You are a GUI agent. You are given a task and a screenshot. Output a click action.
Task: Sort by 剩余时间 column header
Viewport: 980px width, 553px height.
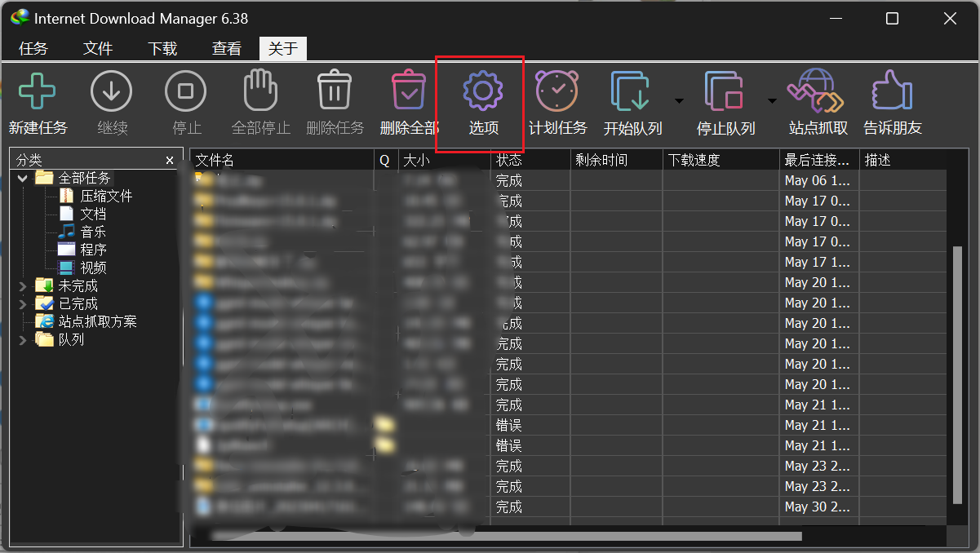(x=616, y=161)
